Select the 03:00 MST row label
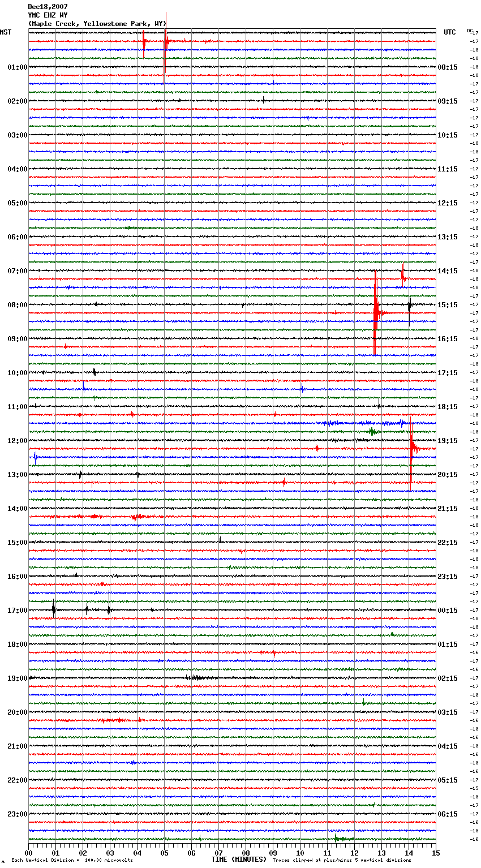The image size is (481, 868). (x=18, y=135)
